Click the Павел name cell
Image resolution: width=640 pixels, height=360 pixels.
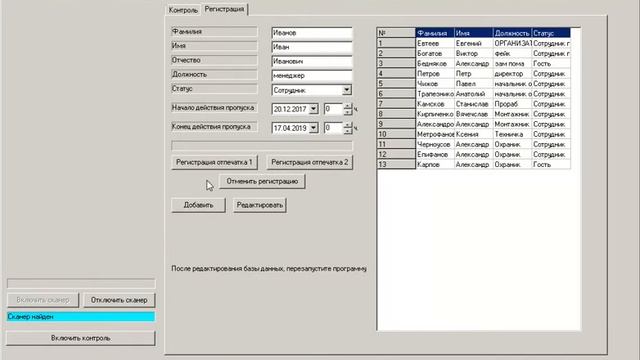click(473, 84)
